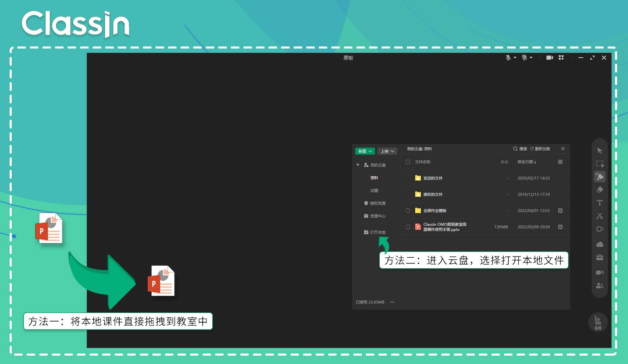Image resolution: width=628 pixels, height=364 pixels.
Task: Click the 接收的文件 folder icon
Action: pyautogui.click(x=417, y=194)
